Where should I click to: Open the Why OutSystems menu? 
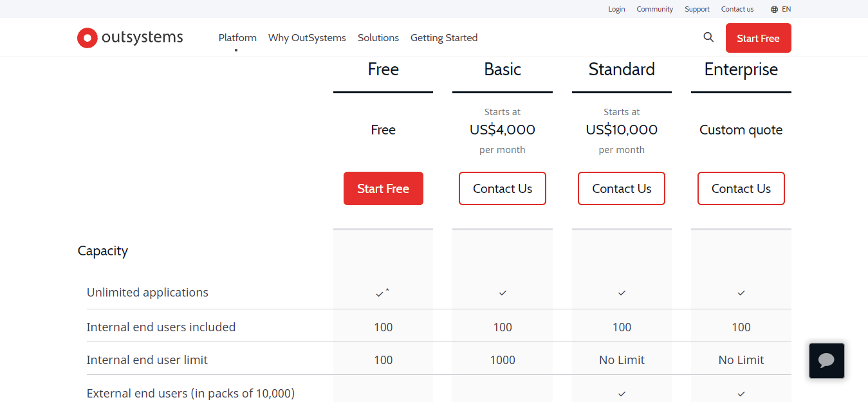point(307,38)
